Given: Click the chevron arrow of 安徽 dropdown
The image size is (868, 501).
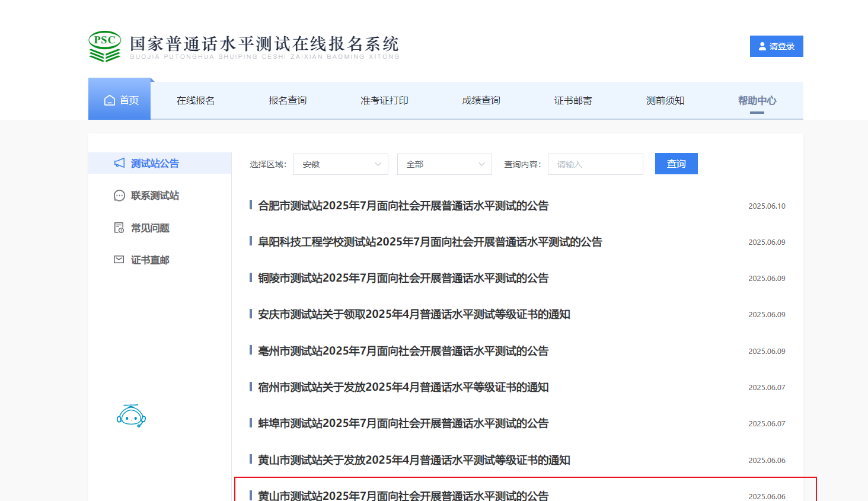Looking at the screenshot, I should point(378,164).
